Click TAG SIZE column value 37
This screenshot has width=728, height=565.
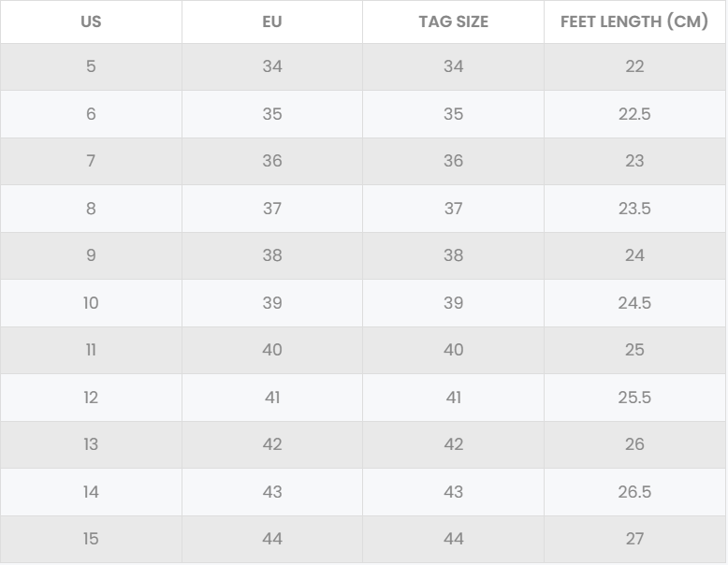pos(453,209)
